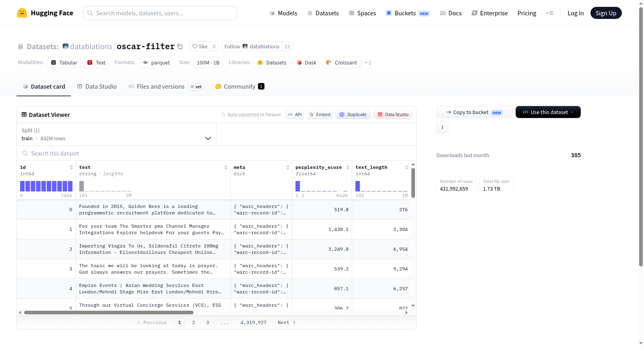Sort the perplexity_score column
The image size is (644, 347).
click(x=348, y=167)
